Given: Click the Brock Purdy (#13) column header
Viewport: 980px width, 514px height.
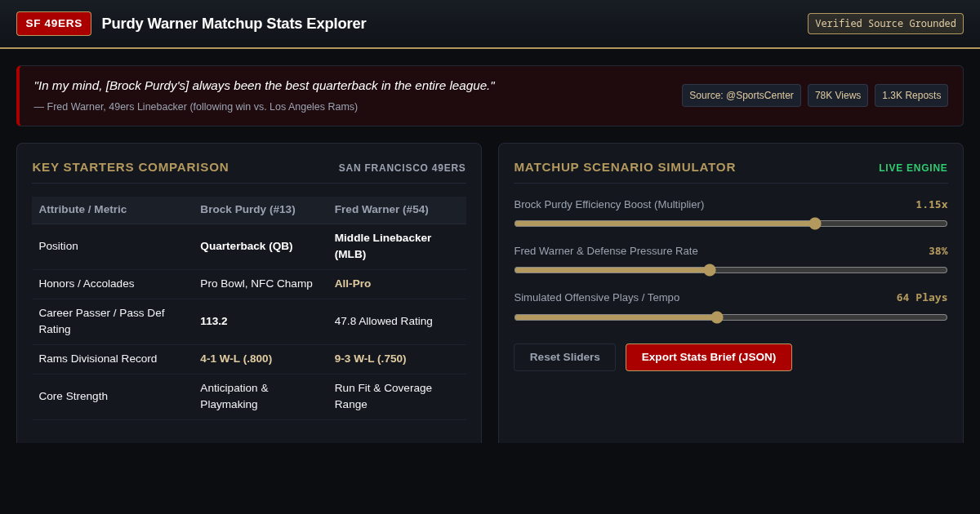Looking at the screenshot, I should 248,210.
